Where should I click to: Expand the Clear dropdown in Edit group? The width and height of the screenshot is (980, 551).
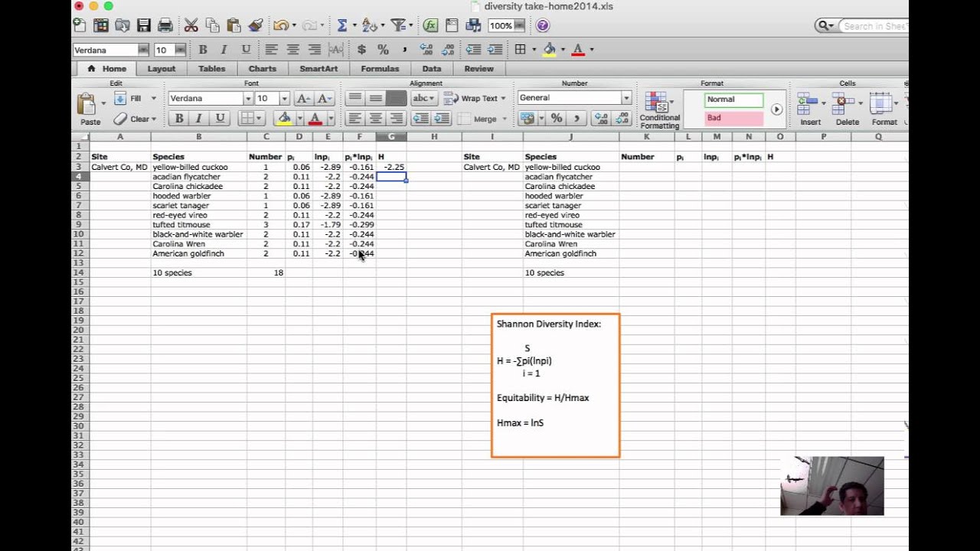tap(153, 119)
